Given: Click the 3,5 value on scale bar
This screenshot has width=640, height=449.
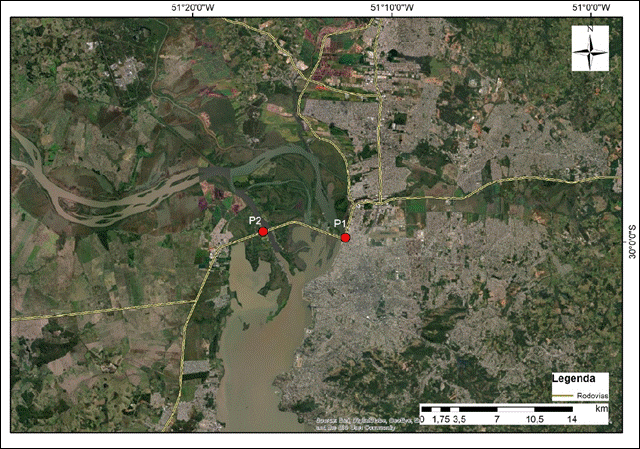Looking at the screenshot, I should [460, 420].
